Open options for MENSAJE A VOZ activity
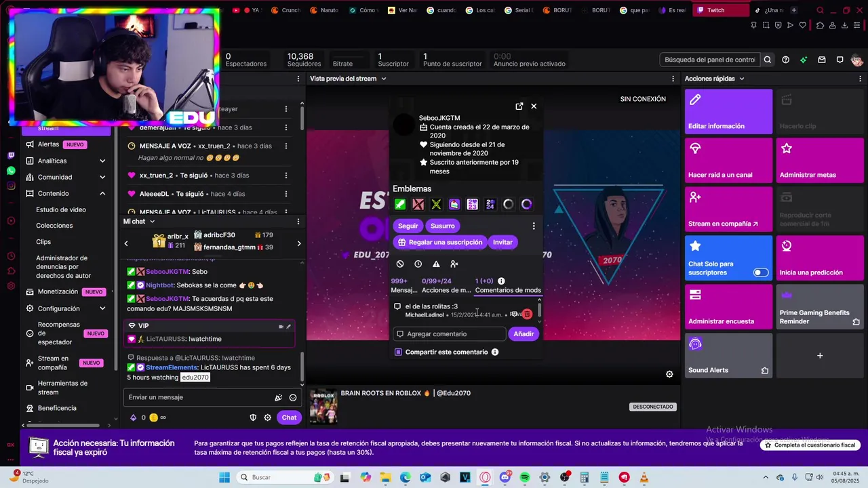 click(286, 146)
